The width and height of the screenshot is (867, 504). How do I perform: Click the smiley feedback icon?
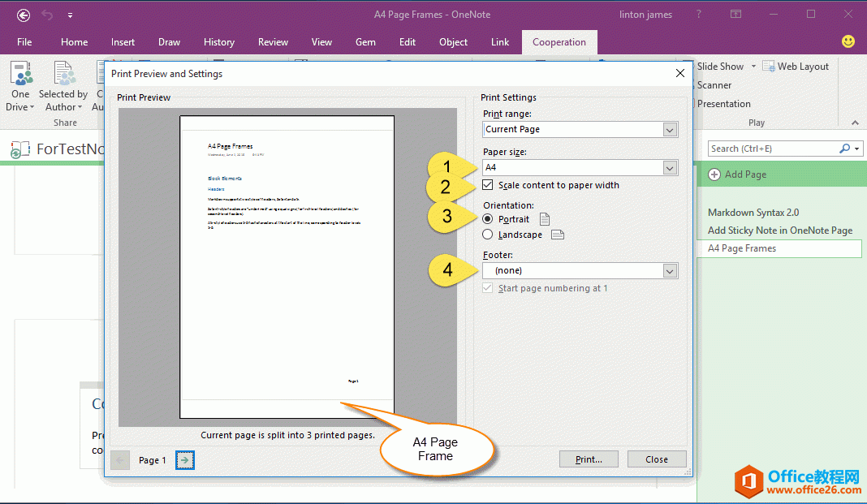coord(848,41)
